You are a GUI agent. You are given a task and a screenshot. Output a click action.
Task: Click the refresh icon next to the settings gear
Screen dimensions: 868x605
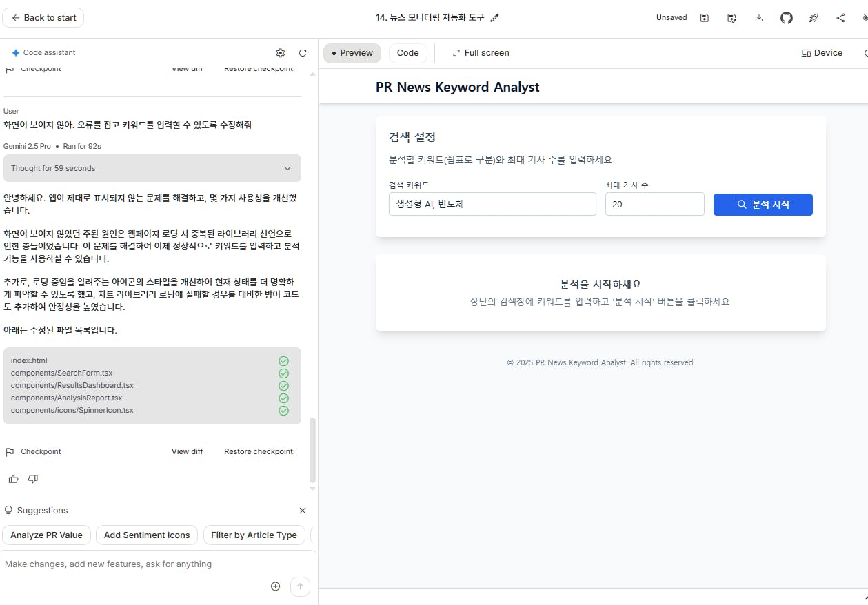(x=303, y=52)
